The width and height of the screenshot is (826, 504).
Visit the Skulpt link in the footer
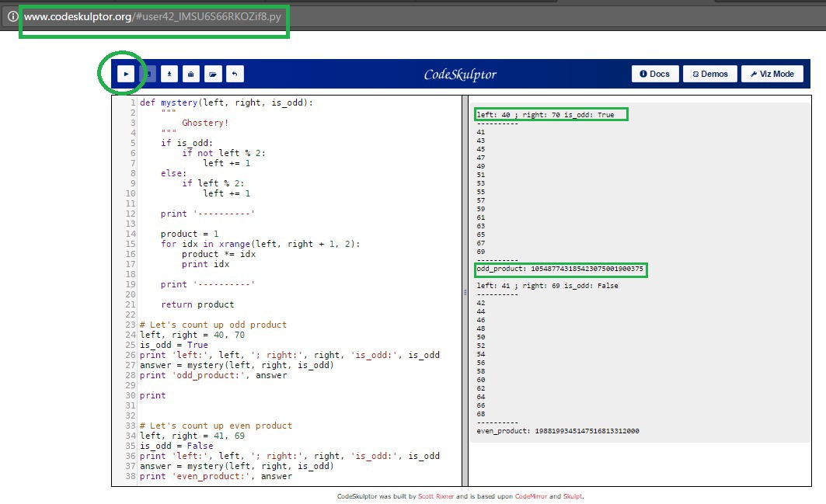572,495
